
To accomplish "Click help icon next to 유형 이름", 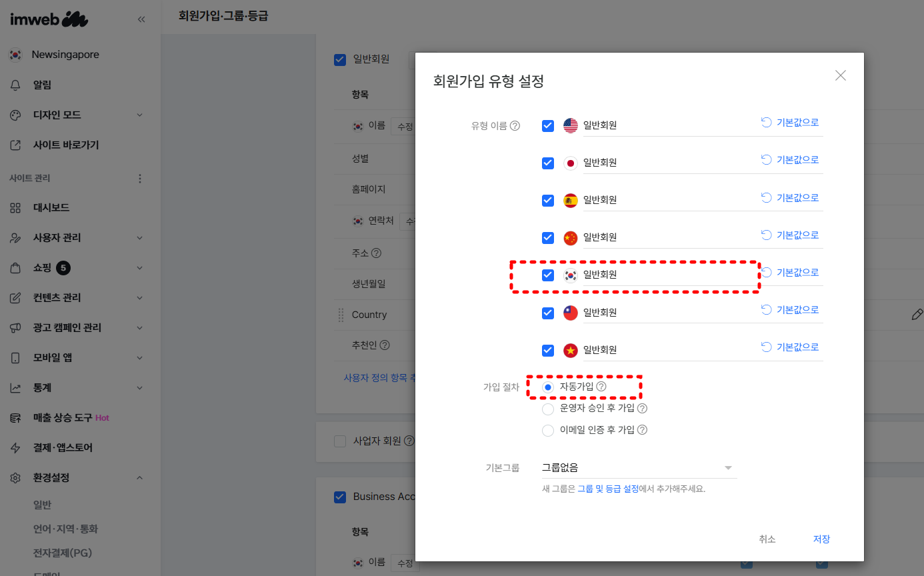I will pos(515,125).
